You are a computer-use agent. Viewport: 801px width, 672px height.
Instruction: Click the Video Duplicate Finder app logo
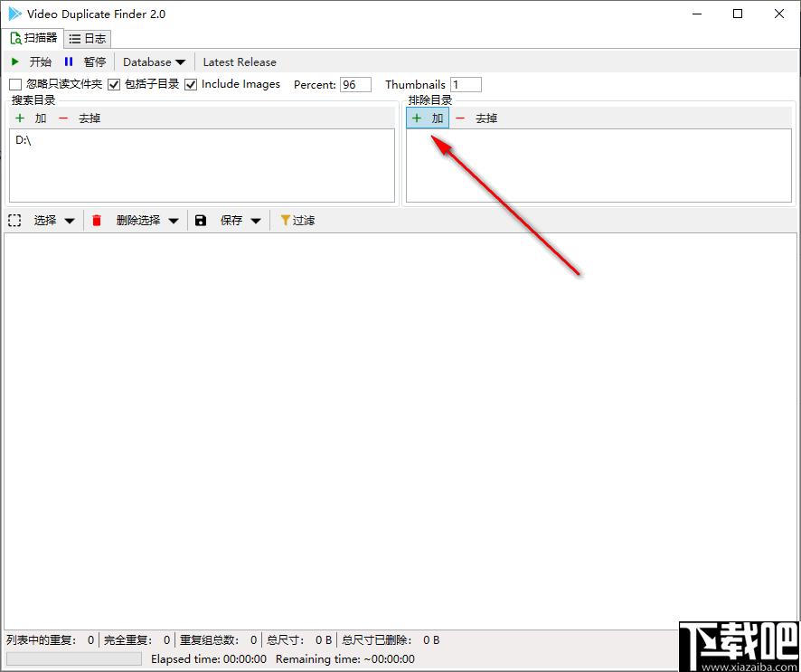point(15,14)
